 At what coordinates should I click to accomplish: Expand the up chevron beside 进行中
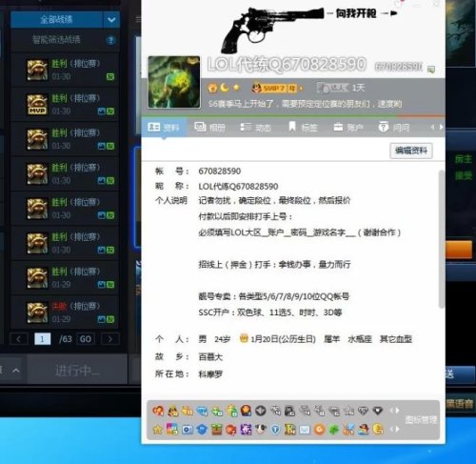tap(16, 371)
